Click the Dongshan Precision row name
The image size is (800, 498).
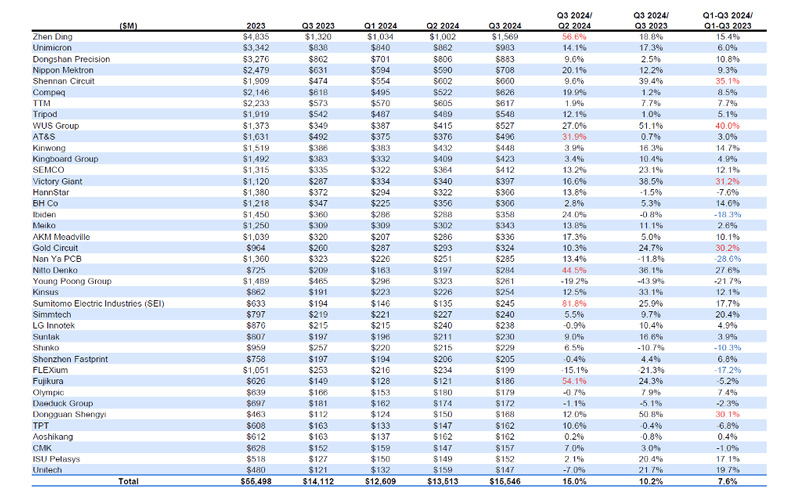point(71,59)
